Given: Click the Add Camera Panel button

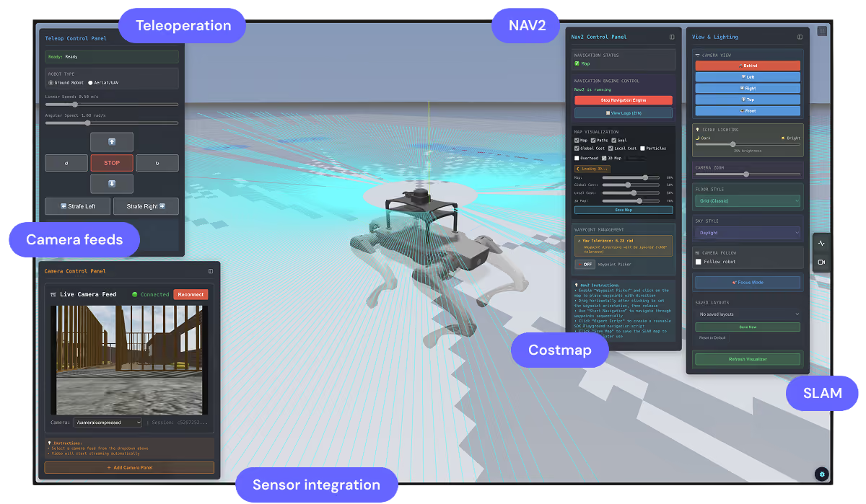Looking at the screenshot, I should [129, 467].
